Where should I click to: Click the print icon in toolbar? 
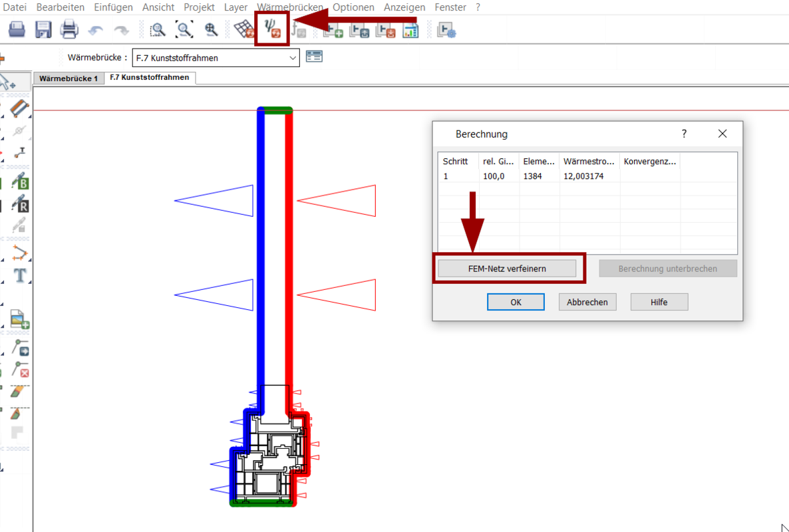point(69,30)
